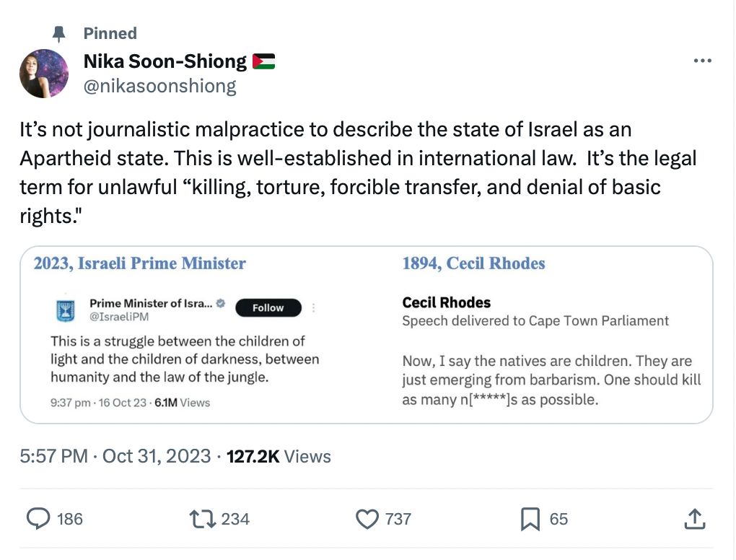Viewport: 736px width, 560px height.
Task: Open Nika Soon-Shiong's profile avatar
Action: (44, 74)
